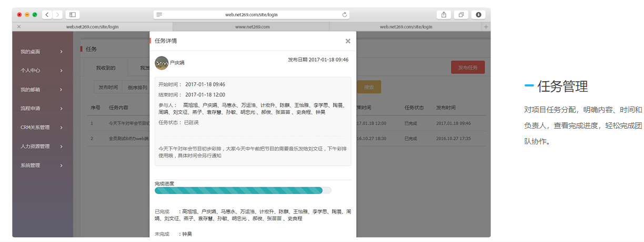Reload the page with the refresh icon

[x=345, y=15]
